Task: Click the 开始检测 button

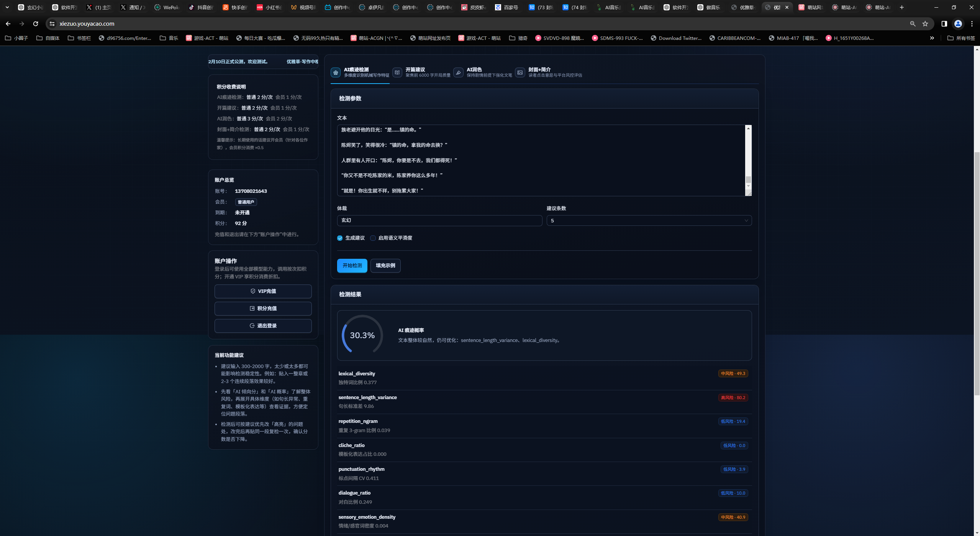Action: click(352, 265)
